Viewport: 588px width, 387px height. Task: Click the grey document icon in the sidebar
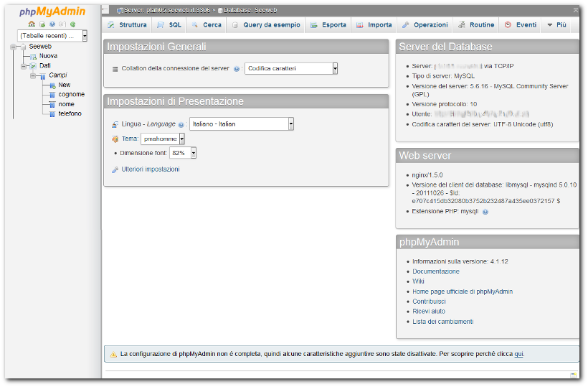62,24
